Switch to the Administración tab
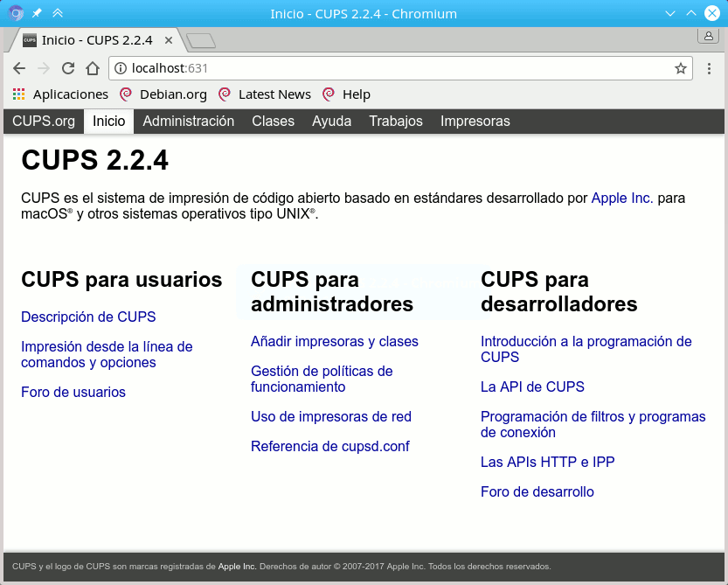Screen dimensions: 728x585 tap(189, 122)
